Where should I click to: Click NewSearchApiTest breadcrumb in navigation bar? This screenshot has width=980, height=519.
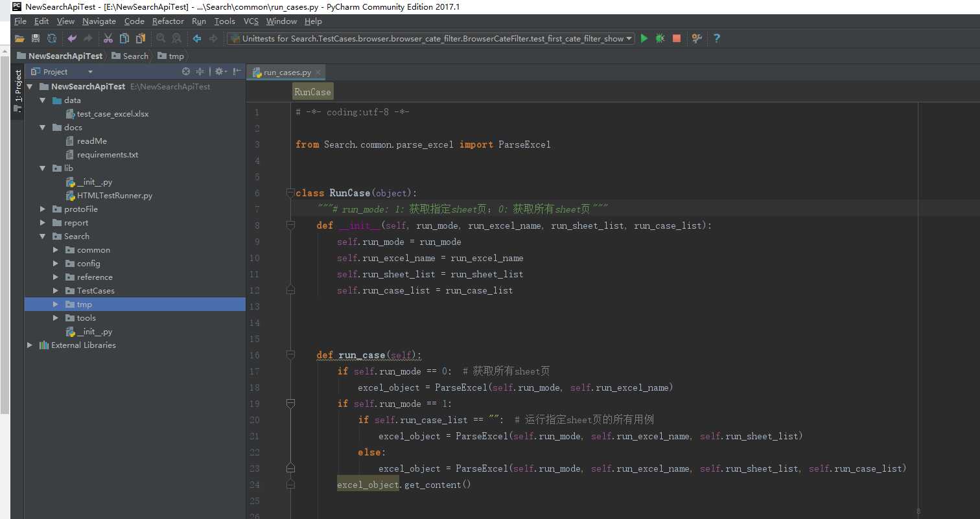(59, 56)
